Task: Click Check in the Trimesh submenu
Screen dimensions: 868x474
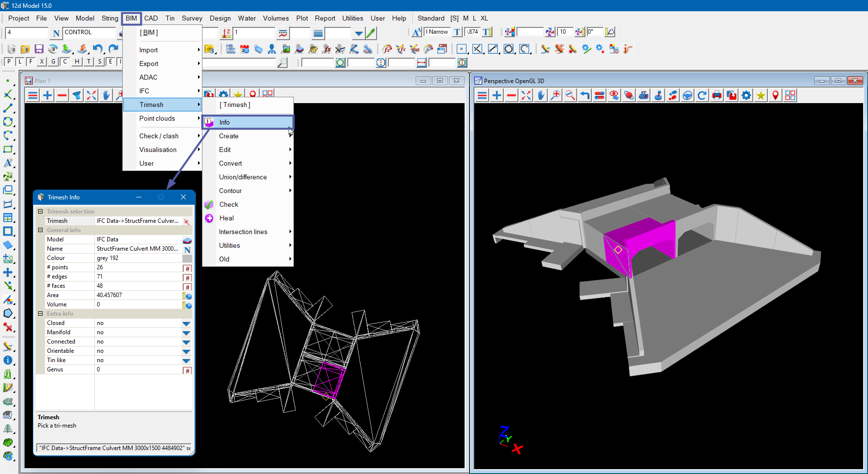Action: [x=228, y=205]
